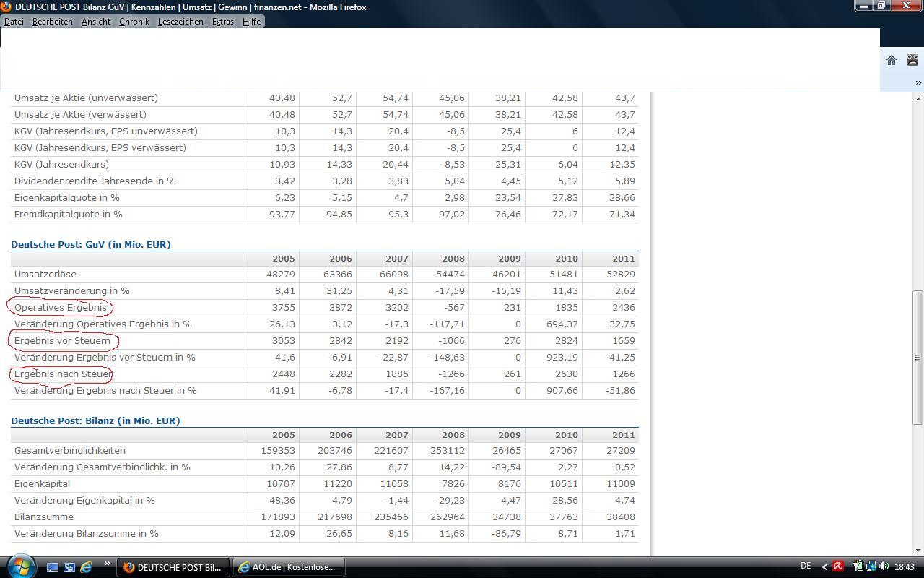924x578 pixels.
Task: Click the vertical scrollbar up arrow
Action: [x=918, y=98]
